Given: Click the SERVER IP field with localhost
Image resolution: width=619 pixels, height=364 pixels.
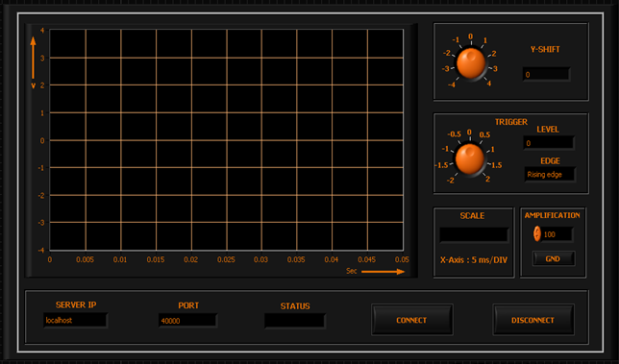Looking at the screenshot, I should (x=75, y=320).
